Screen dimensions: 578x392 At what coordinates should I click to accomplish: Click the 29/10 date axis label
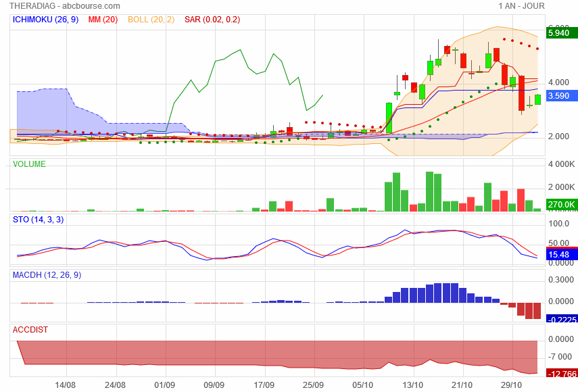tap(512, 385)
